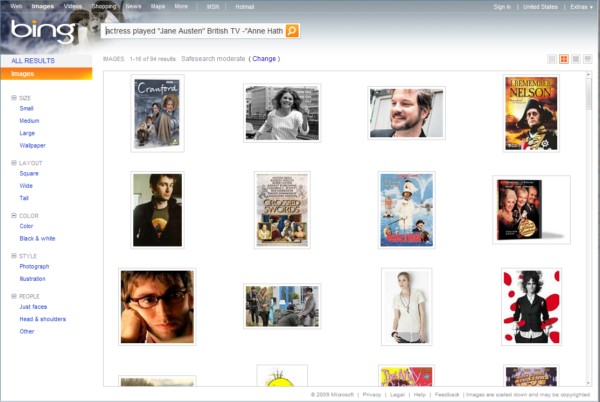Viewport: 600px width, 402px height.
Task: Filter results by Black & white
Action: pos(38,239)
